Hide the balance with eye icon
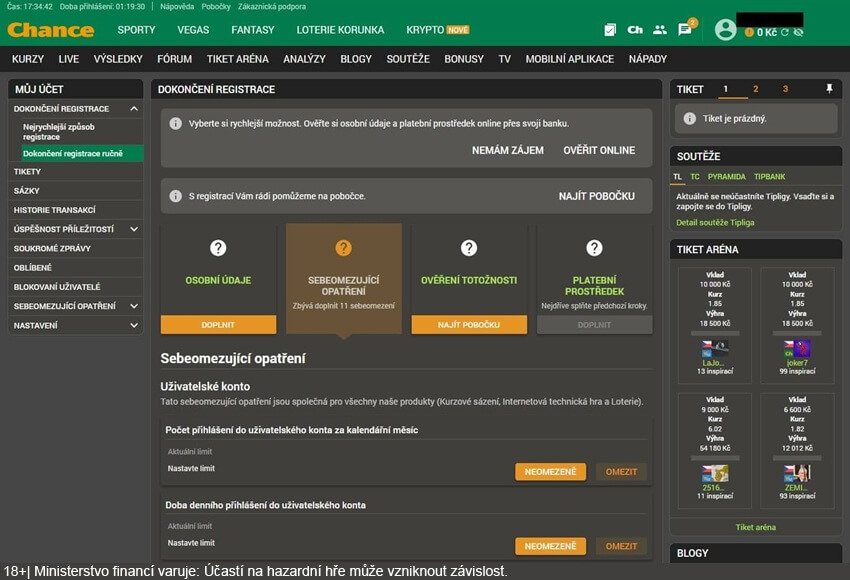This screenshot has height=580, width=850. coord(798,33)
